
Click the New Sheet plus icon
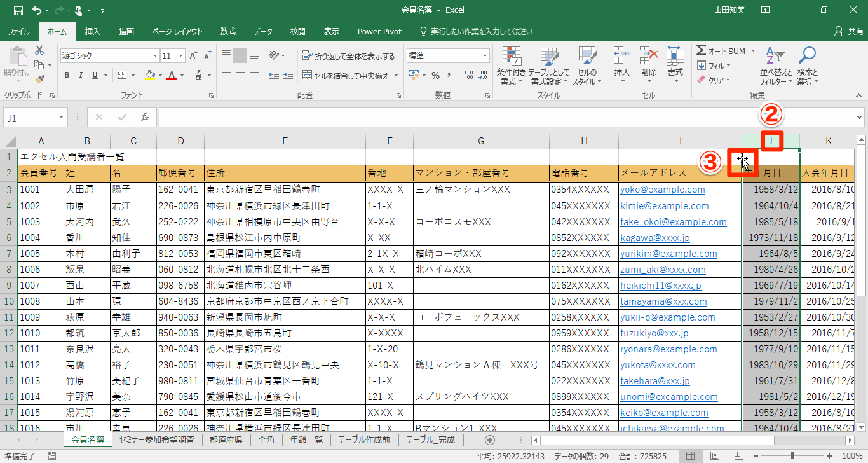[x=490, y=440]
